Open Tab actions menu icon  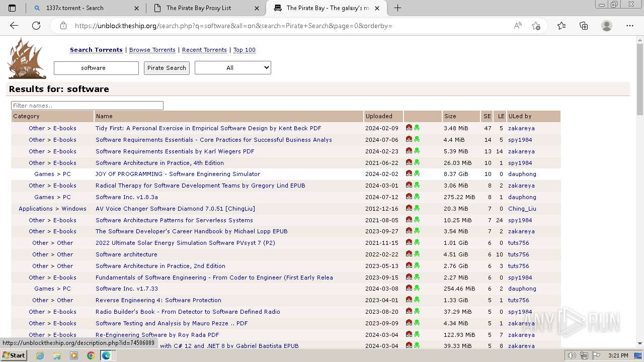pos(12,8)
